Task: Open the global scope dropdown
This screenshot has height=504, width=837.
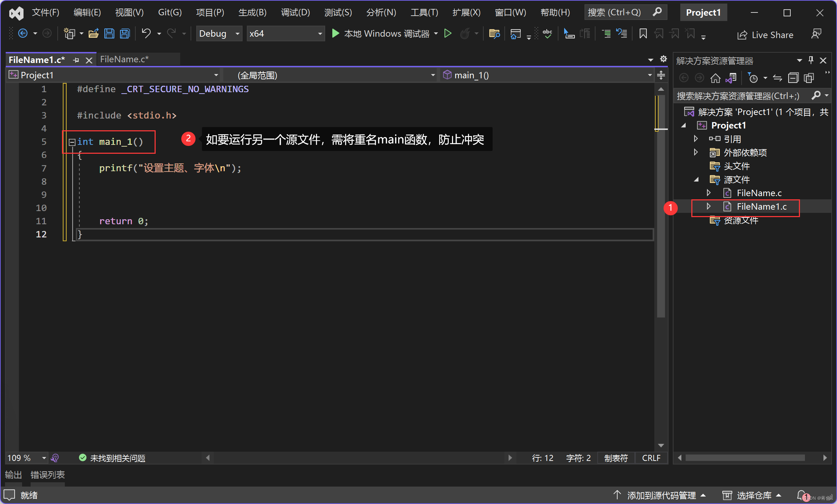Action: coord(330,75)
